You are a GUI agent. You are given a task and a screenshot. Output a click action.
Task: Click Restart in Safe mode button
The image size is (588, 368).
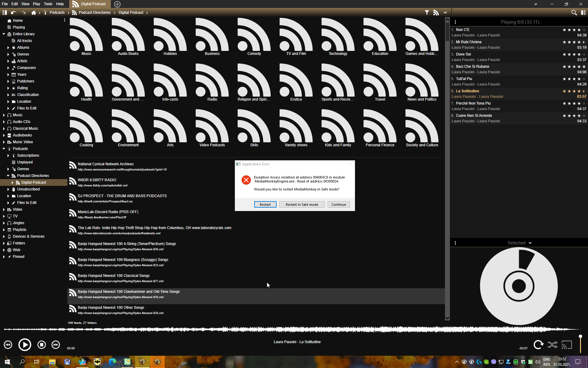pos(302,205)
